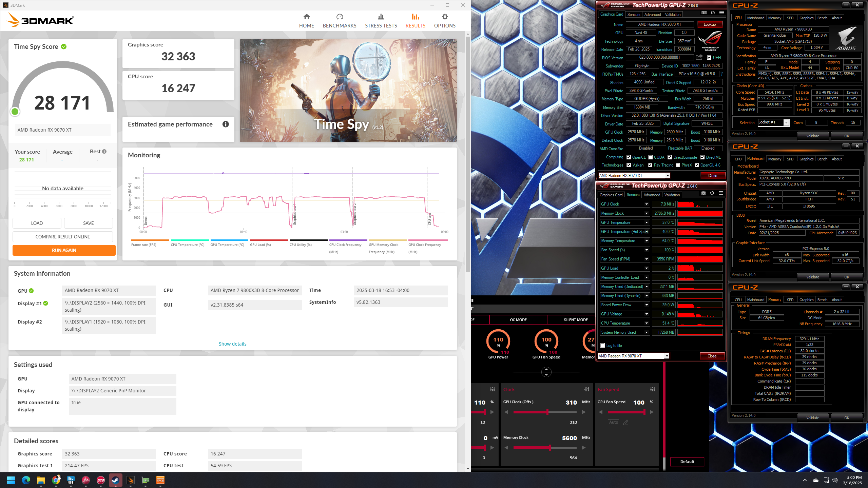The height and width of the screenshot is (488, 868).
Task: Open Clock panel settings sliders icon
Action: pos(587,389)
